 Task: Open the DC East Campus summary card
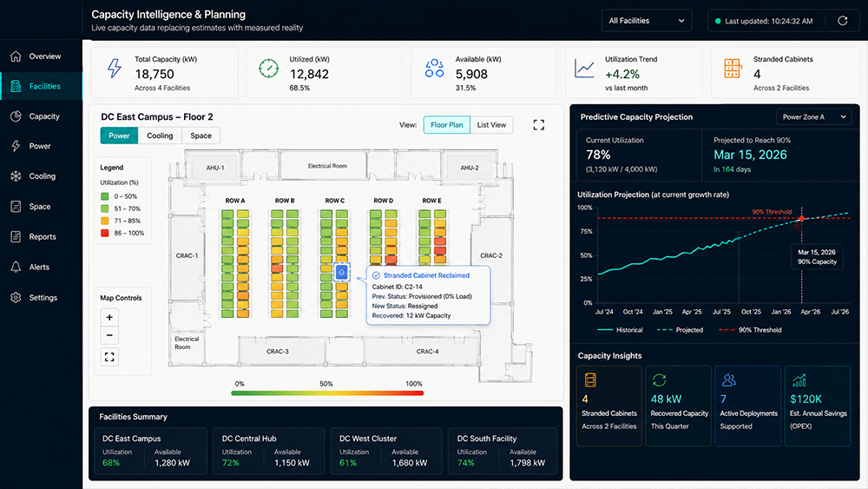(x=150, y=451)
